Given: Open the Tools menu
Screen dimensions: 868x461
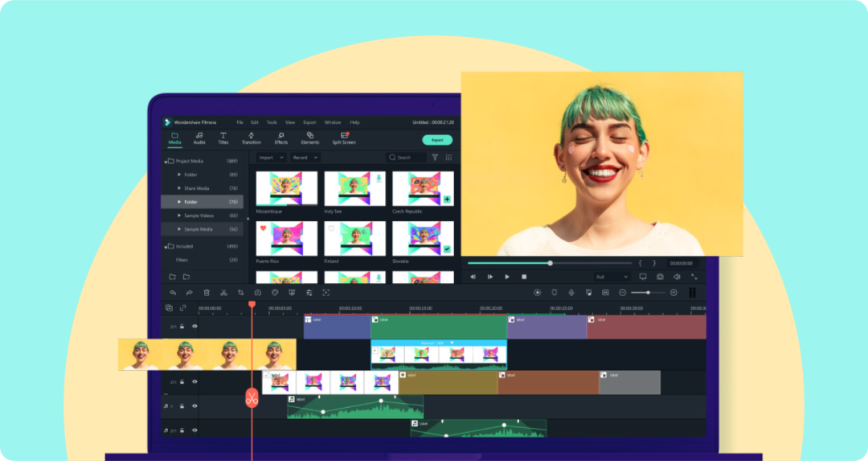Looking at the screenshot, I should [272, 122].
